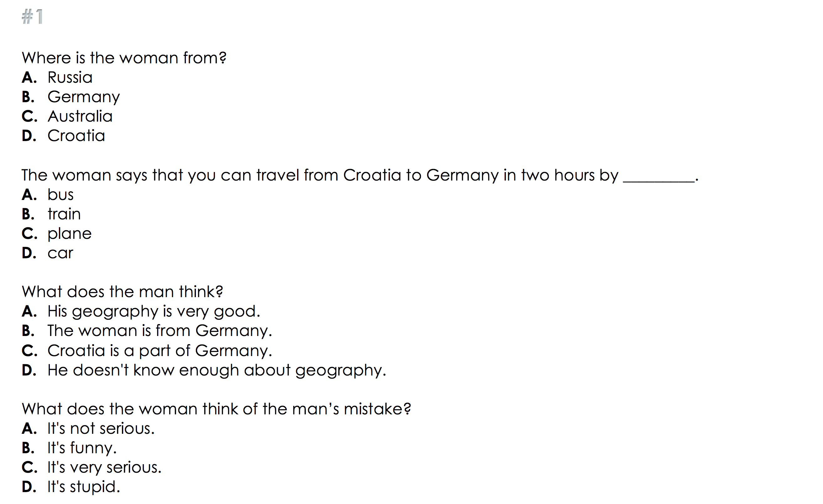Pick the plane answer option
Viewport: 823px width, 504px height.
click(70, 234)
